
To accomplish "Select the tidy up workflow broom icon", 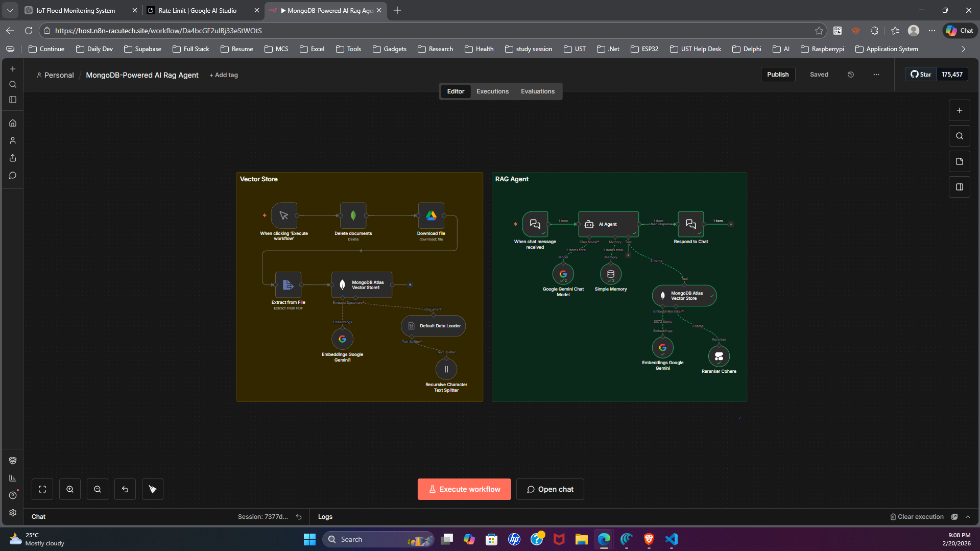I will click(152, 489).
